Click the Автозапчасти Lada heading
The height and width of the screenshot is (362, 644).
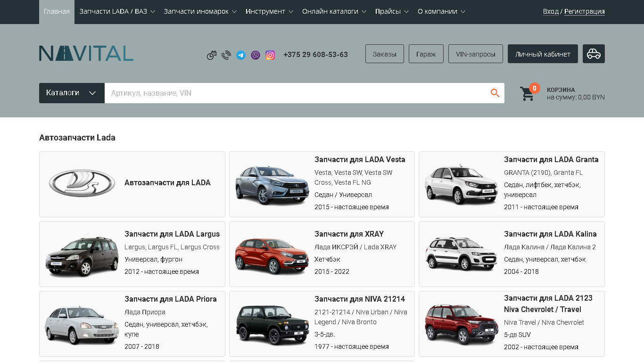click(77, 138)
